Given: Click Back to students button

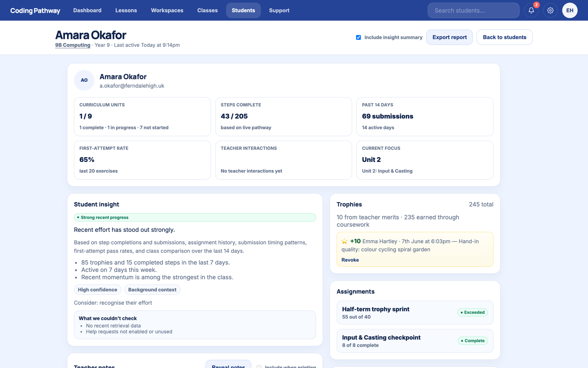Looking at the screenshot, I should (505, 37).
